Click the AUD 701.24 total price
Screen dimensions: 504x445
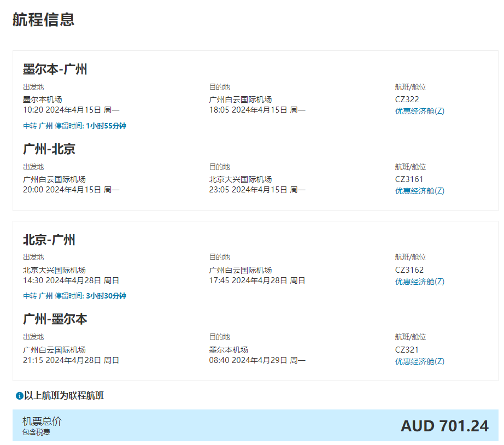[444, 426]
